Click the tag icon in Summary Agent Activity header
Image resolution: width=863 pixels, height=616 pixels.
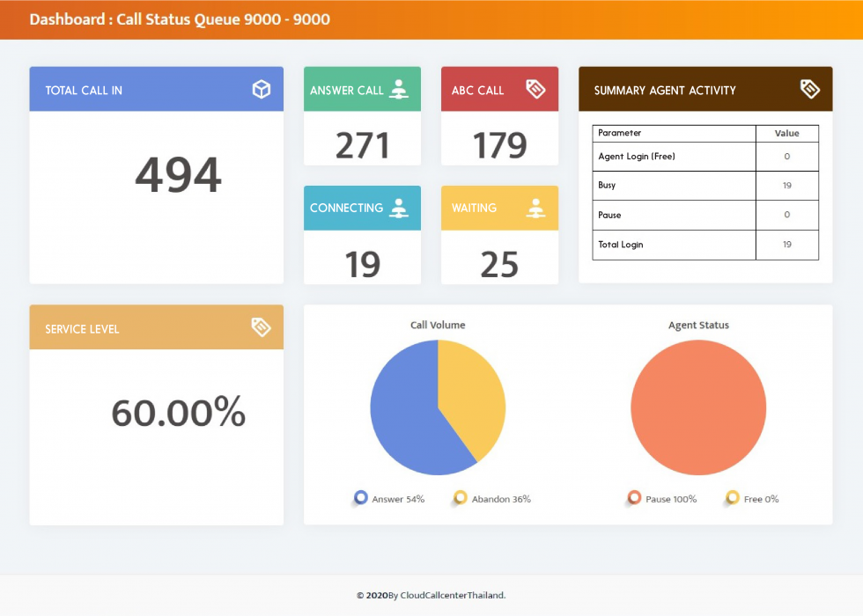click(x=809, y=89)
